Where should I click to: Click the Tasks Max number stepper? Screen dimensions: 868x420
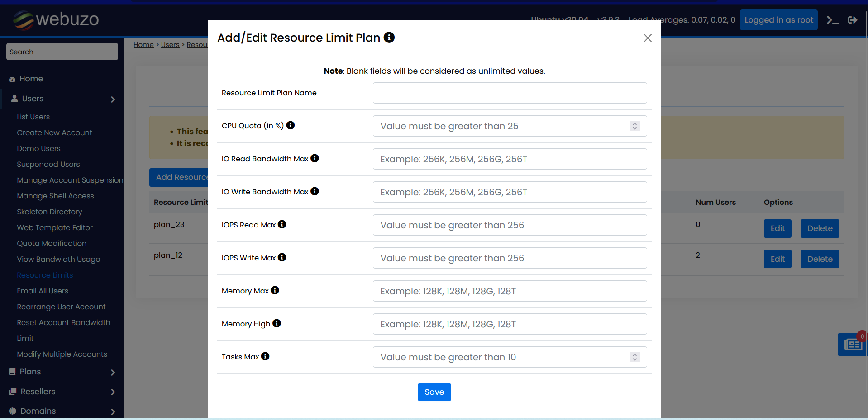(x=634, y=357)
